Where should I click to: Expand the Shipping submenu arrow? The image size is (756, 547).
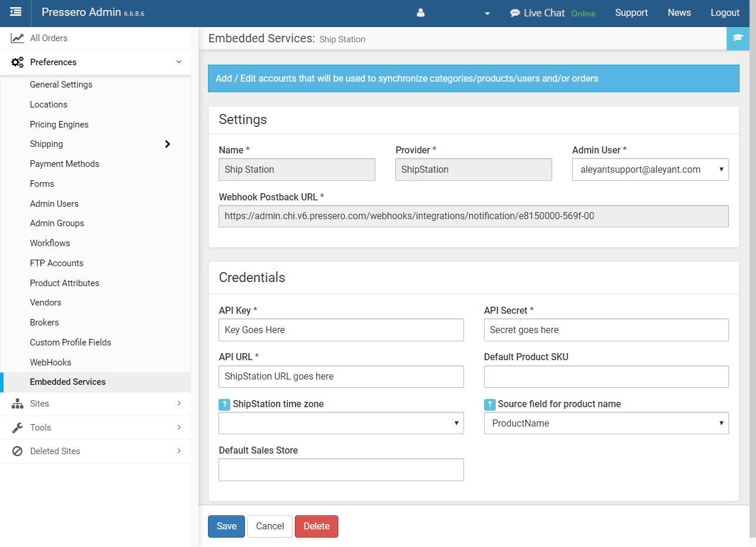point(167,144)
